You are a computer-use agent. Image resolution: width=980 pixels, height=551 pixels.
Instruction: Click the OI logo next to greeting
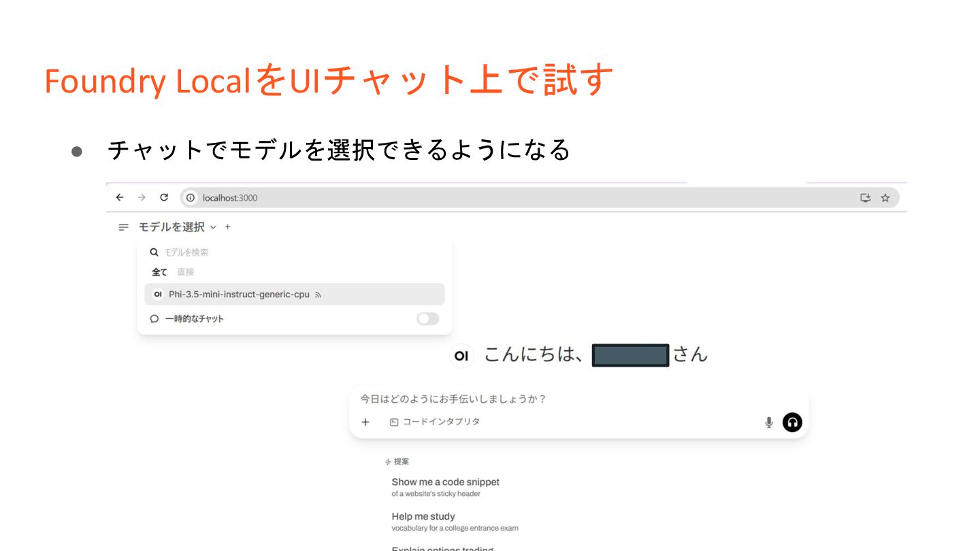click(x=461, y=355)
